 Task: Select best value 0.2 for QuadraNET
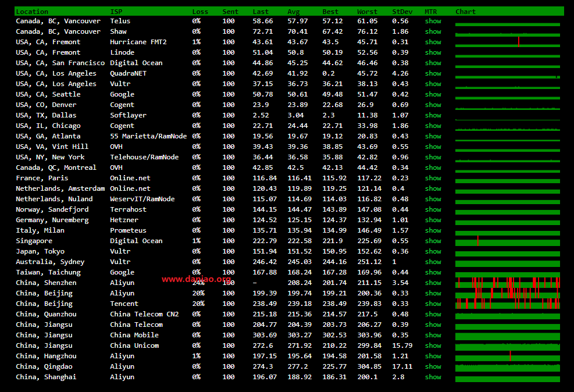click(x=329, y=73)
